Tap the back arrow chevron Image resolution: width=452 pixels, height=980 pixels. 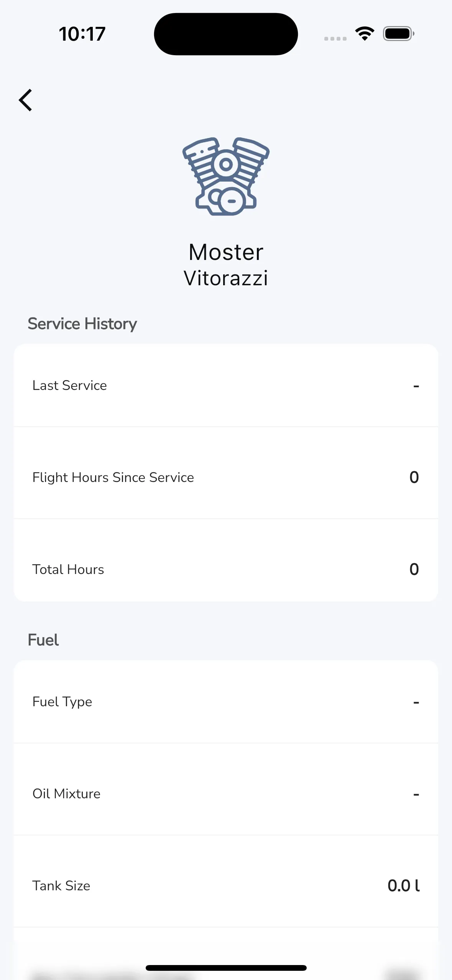click(x=26, y=100)
